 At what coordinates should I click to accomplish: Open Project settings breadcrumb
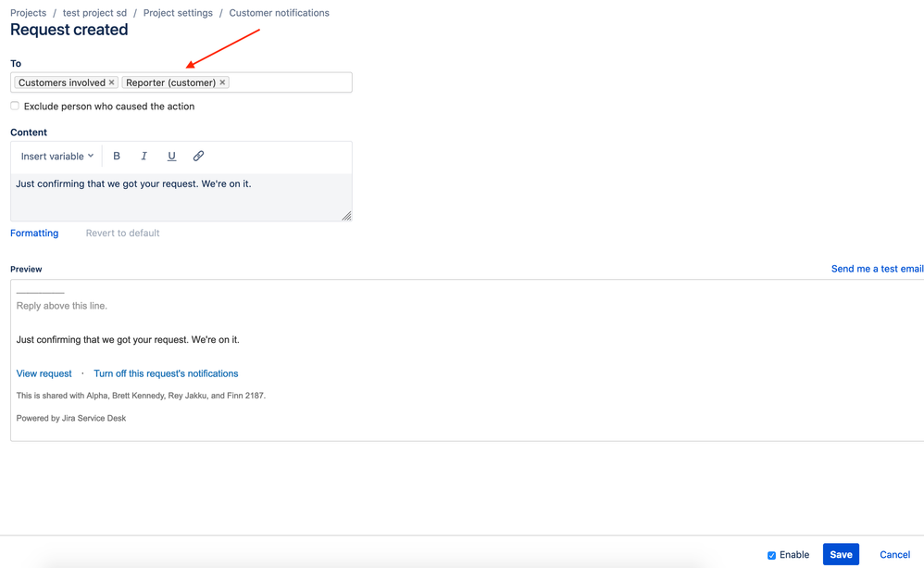[178, 13]
